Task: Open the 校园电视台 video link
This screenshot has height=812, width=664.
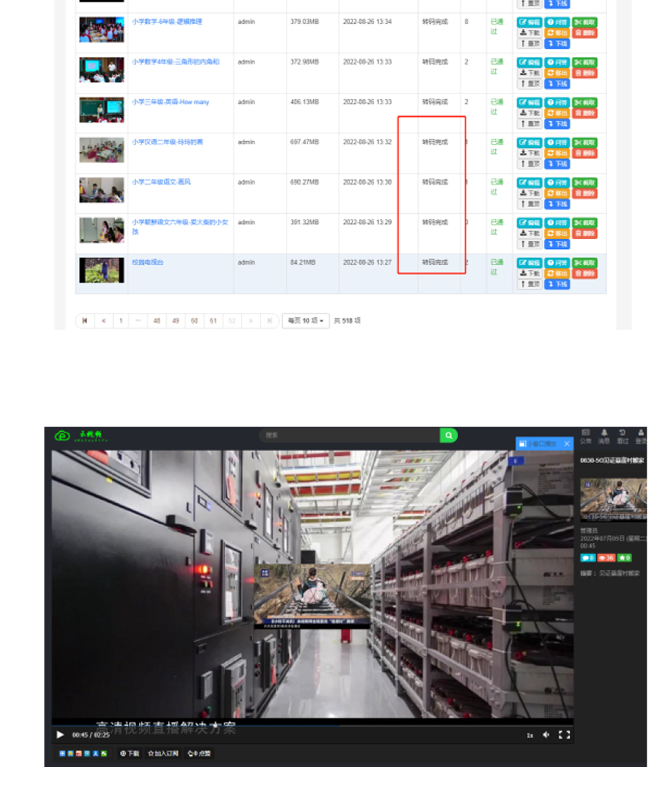Action: click(147, 262)
